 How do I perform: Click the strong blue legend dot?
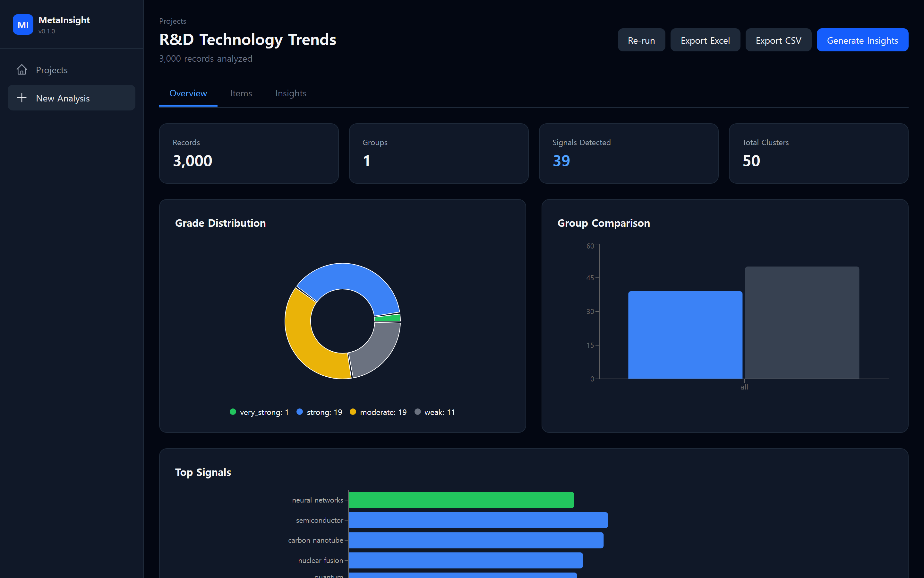point(300,412)
